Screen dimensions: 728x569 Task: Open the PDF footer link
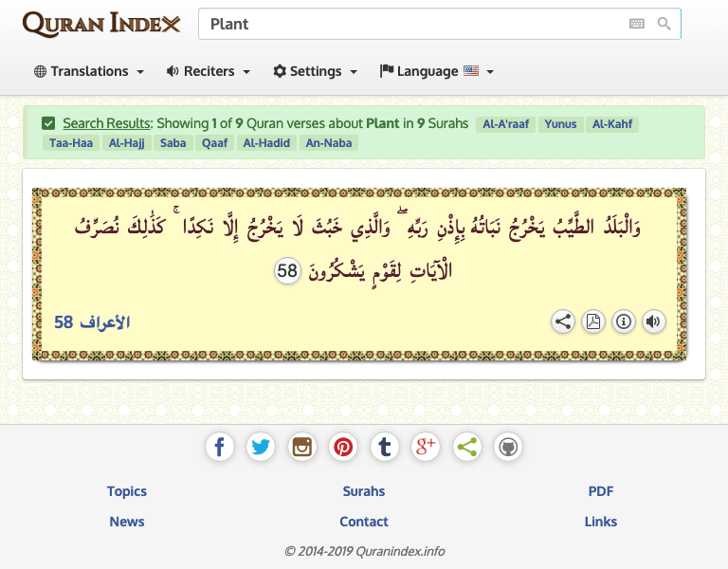click(x=601, y=491)
